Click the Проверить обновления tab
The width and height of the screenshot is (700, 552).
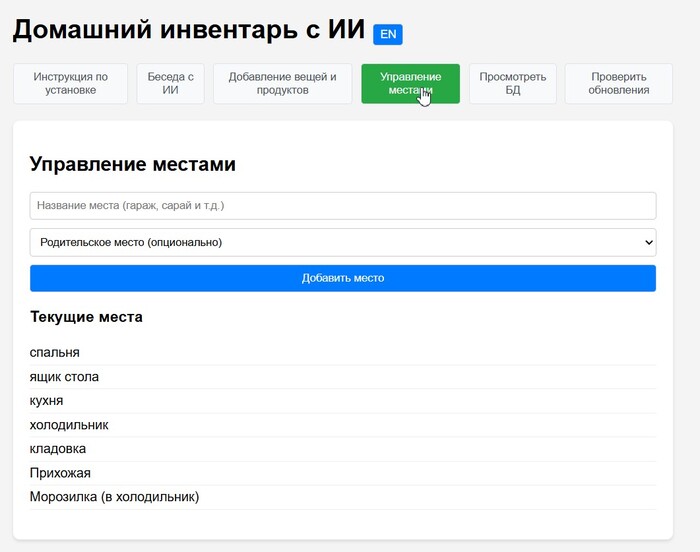click(618, 84)
